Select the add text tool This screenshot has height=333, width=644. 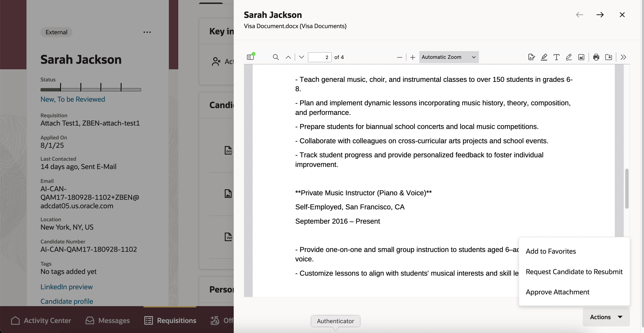557,57
